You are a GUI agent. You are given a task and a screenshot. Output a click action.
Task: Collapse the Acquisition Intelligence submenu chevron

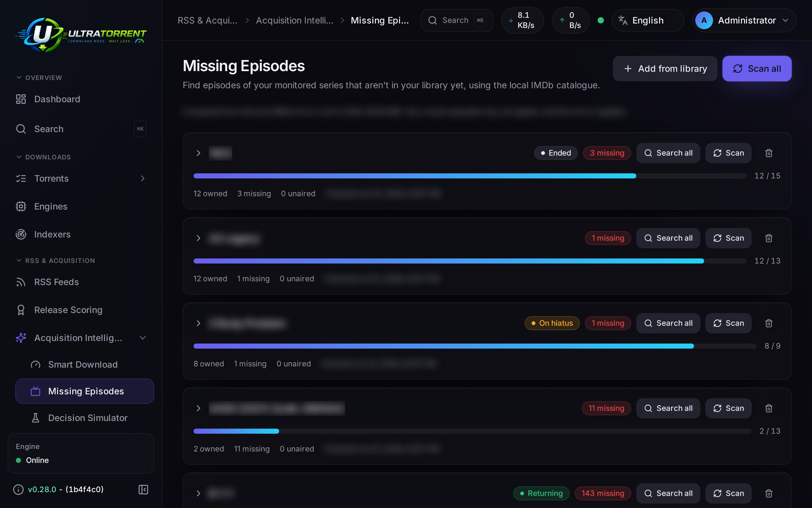(x=143, y=338)
